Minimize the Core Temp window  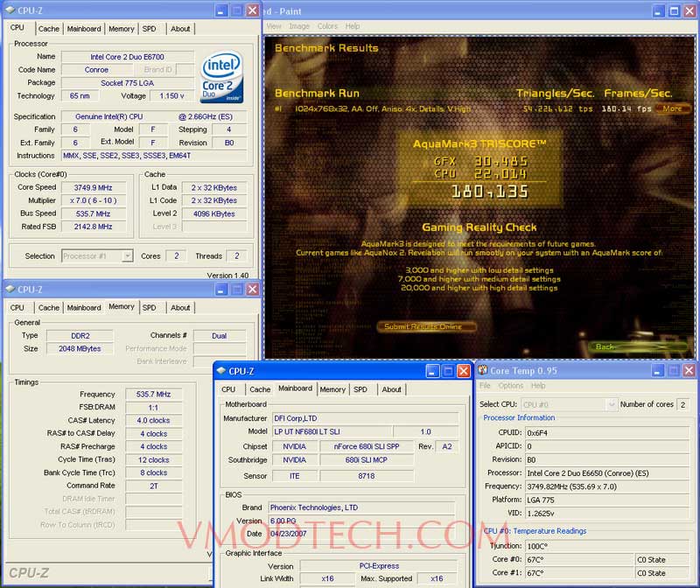[658, 371]
